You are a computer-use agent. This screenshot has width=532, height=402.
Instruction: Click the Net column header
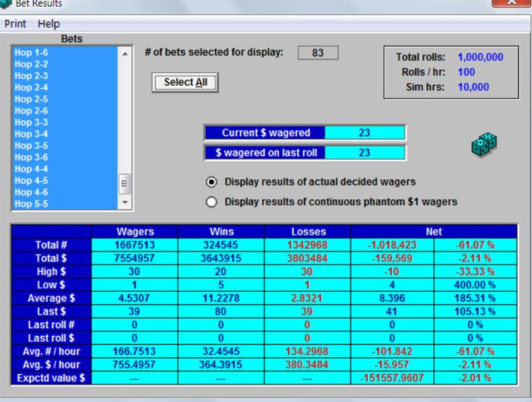[x=434, y=232]
